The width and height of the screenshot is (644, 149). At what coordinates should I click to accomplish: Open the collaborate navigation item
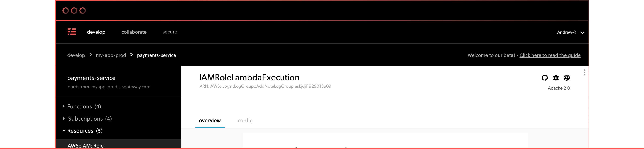click(134, 32)
